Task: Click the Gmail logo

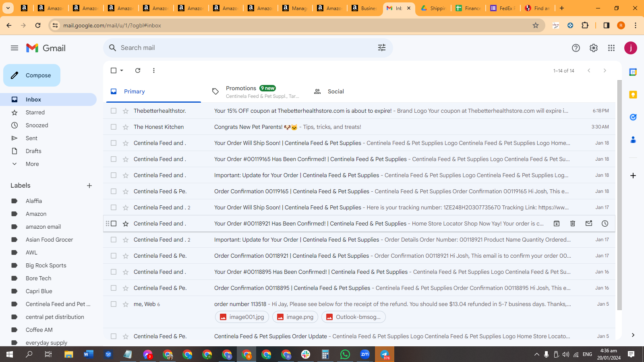Action: coord(46,48)
